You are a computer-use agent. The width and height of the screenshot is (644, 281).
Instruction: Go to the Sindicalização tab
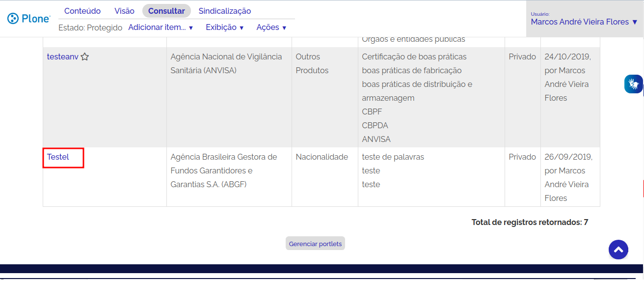coord(224,11)
